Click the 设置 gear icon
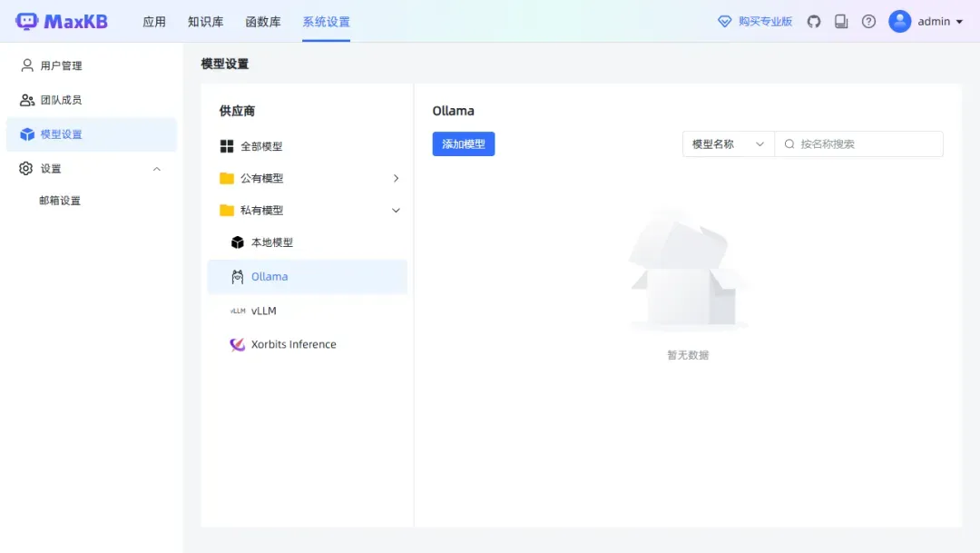The height and width of the screenshot is (553, 980). (x=25, y=168)
